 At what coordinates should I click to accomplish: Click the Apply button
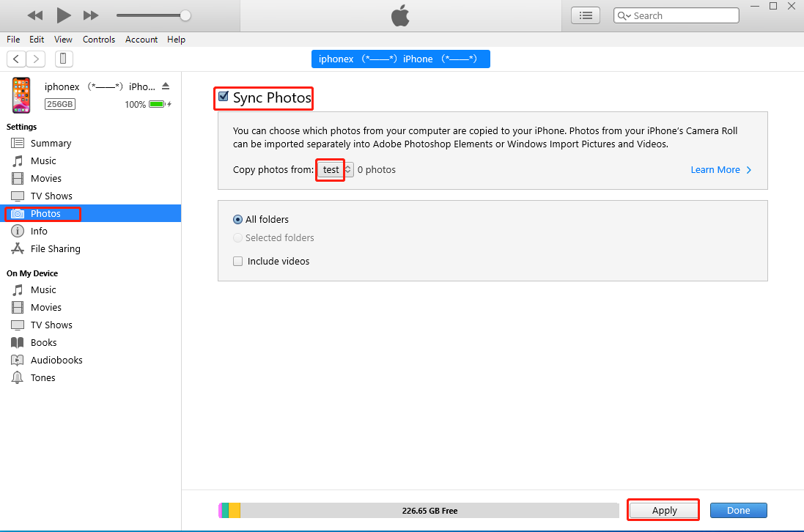pos(664,511)
